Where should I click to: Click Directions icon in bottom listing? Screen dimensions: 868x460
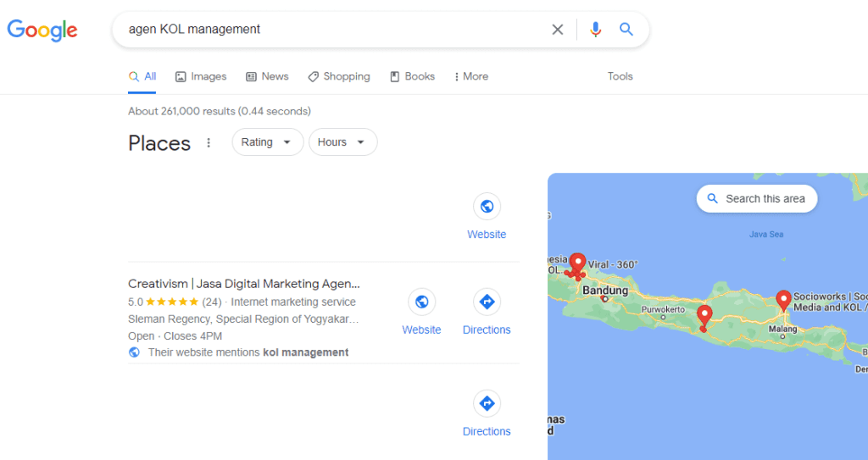coord(487,403)
